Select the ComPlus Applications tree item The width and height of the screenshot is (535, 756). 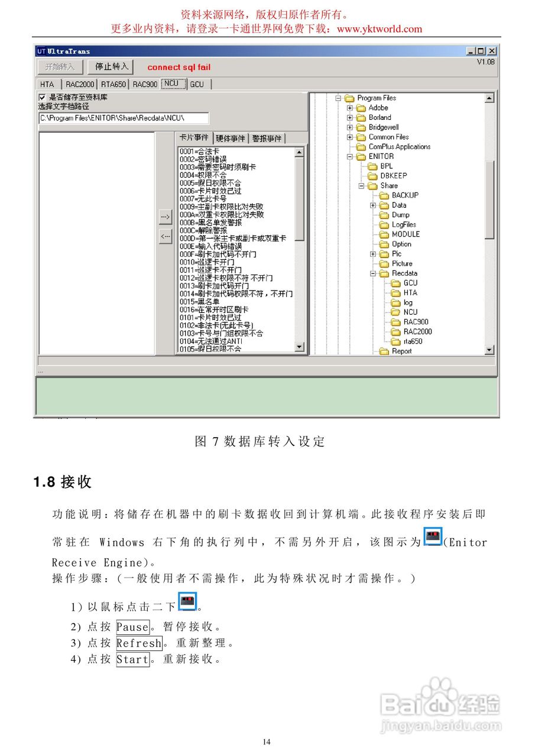pos(399,146)
